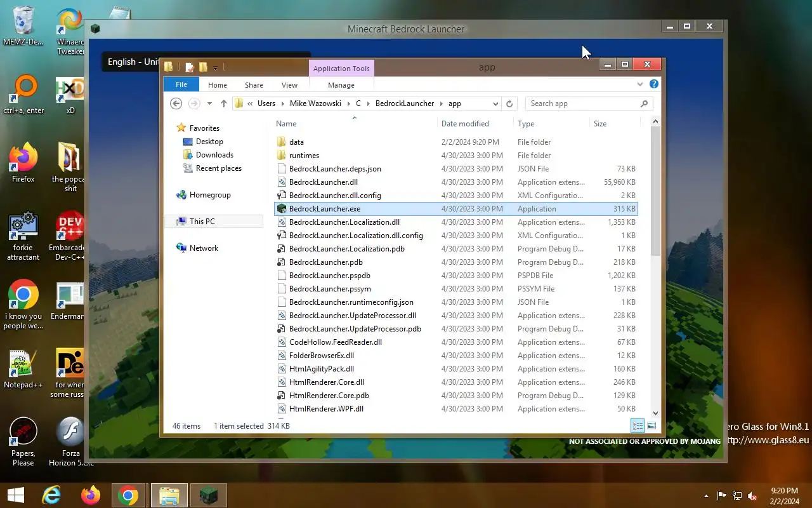This screenshot has width=812, height=508.
Task: Click the scroll down arrow in file list
Action: [655, 413]
